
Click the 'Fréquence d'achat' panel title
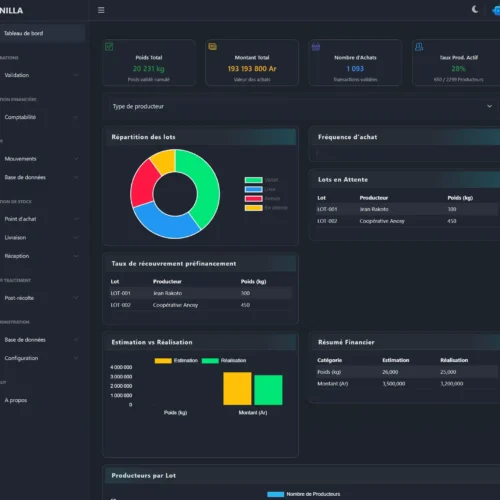point(348,137)
